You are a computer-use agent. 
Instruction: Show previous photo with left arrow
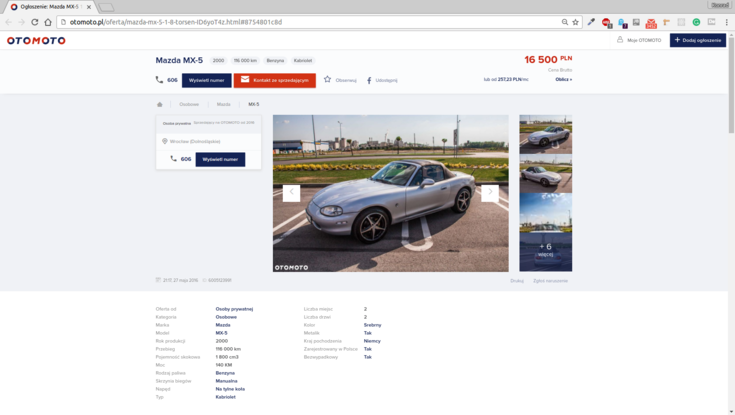click(291, 193)
